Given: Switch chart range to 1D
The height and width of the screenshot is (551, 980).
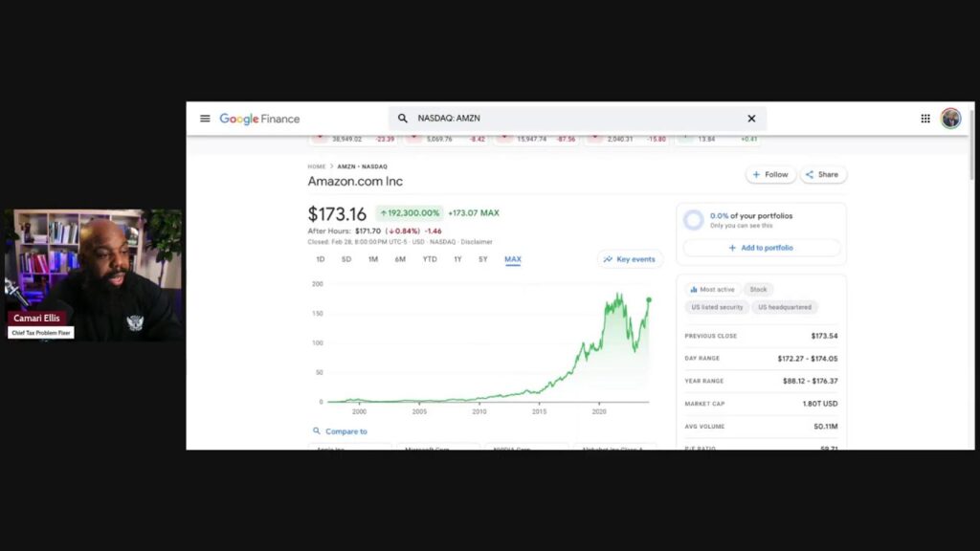Looking at the screenshot, I should [321, 259].
